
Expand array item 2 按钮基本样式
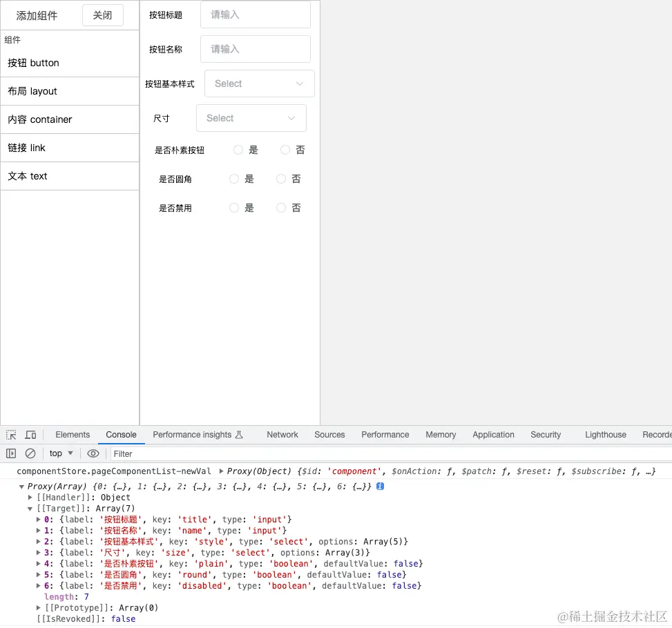click(38, 542)
